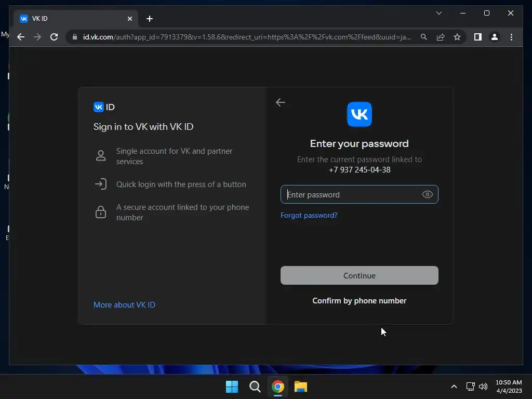Click the VK ID logo in left panel
Viewport: 532px width, 399px height.
click(x=104, y=107)
